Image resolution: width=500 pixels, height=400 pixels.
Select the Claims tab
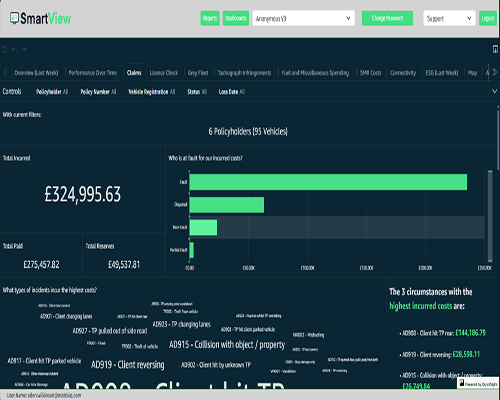coord(134,73)
